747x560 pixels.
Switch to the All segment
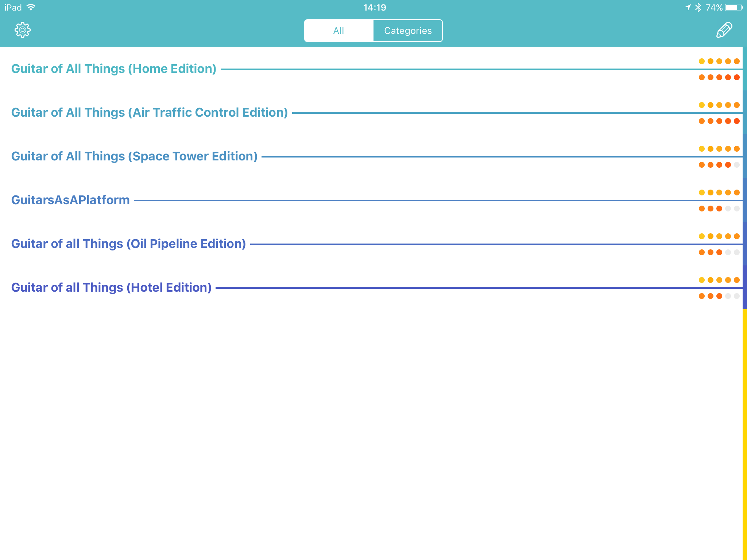point(338,31)
